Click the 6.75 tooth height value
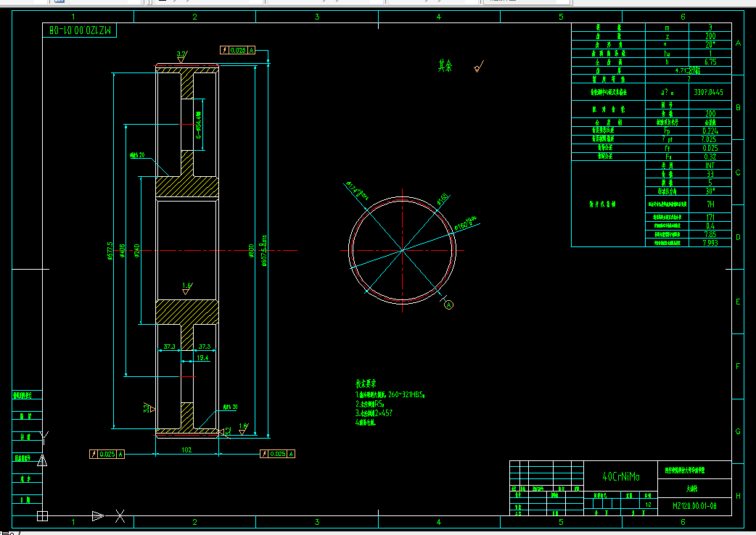The width and height of the screenshot is (756, 535). tap(710, 62)
